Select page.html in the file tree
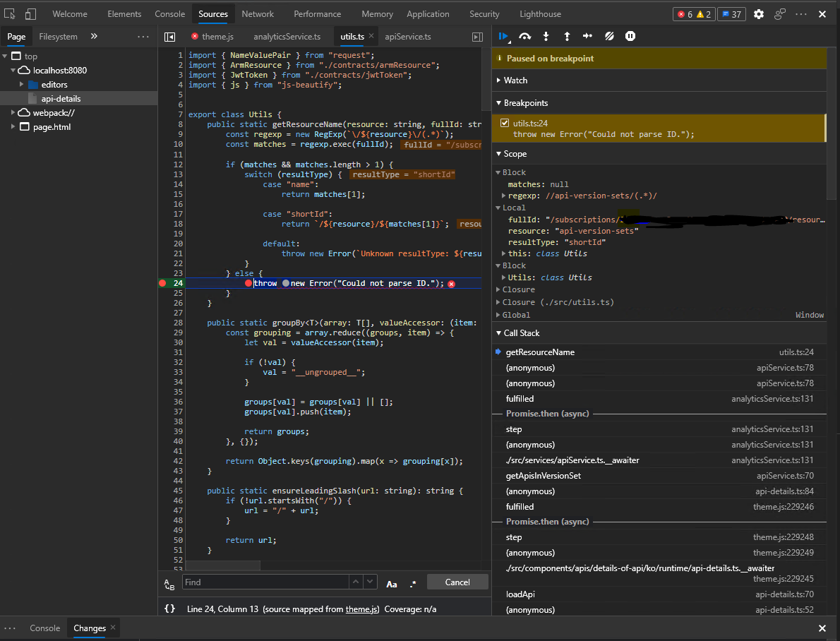This screenshot has height=641, width=840. 52,127
